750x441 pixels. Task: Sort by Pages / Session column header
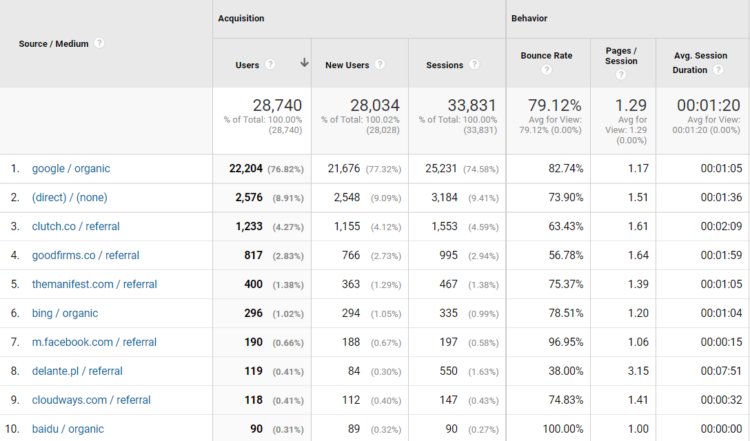pos(621,55)
